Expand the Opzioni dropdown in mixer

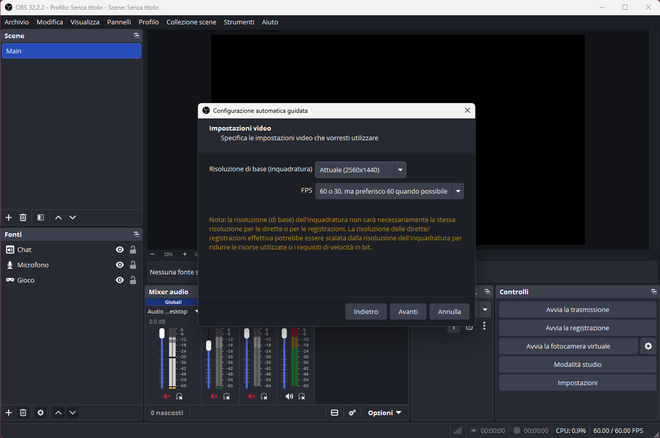384,413
